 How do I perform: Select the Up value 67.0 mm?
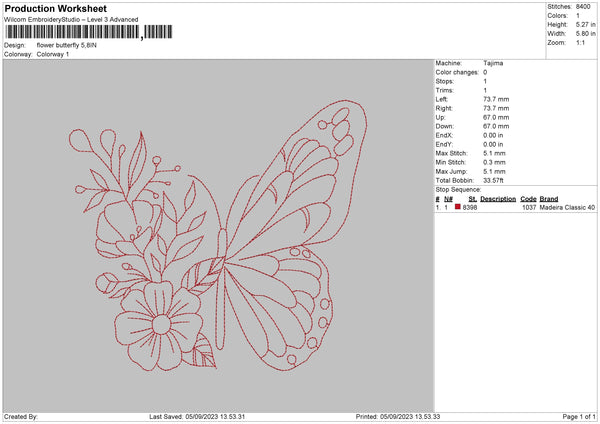(x=496, y=117)
